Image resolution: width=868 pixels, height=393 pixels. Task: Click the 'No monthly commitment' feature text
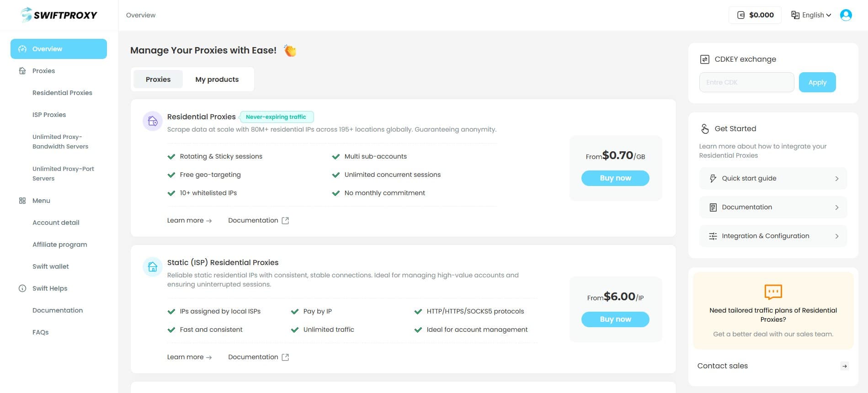click(385, 193)
